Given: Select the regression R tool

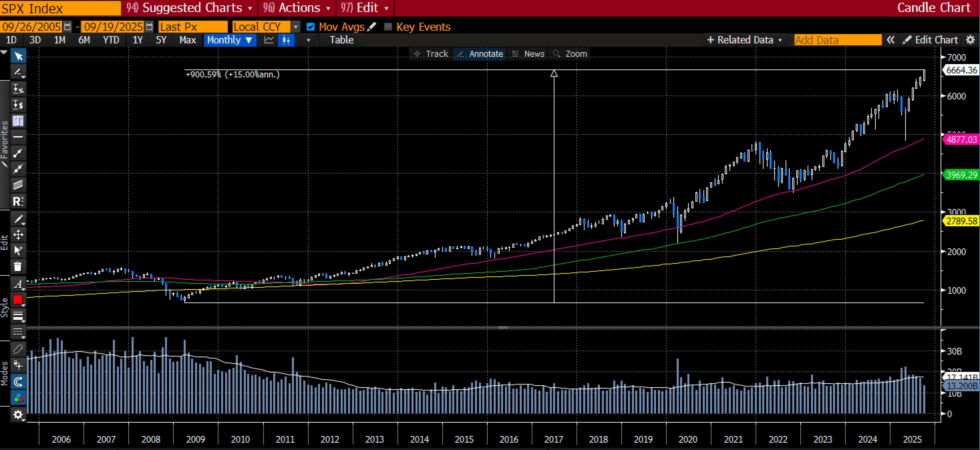Looking at the screenshot, I should point(18,201).
